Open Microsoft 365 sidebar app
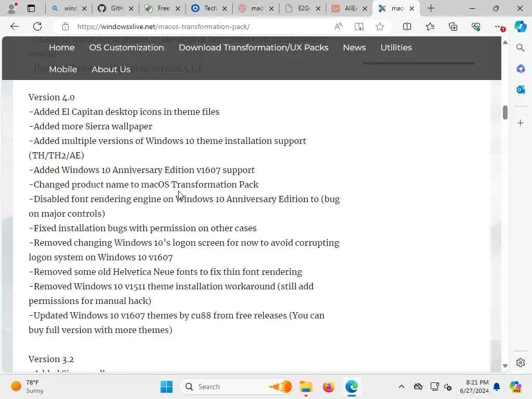Screen dimensions: 532x399 pyautogui.click(x=521, y=69)
